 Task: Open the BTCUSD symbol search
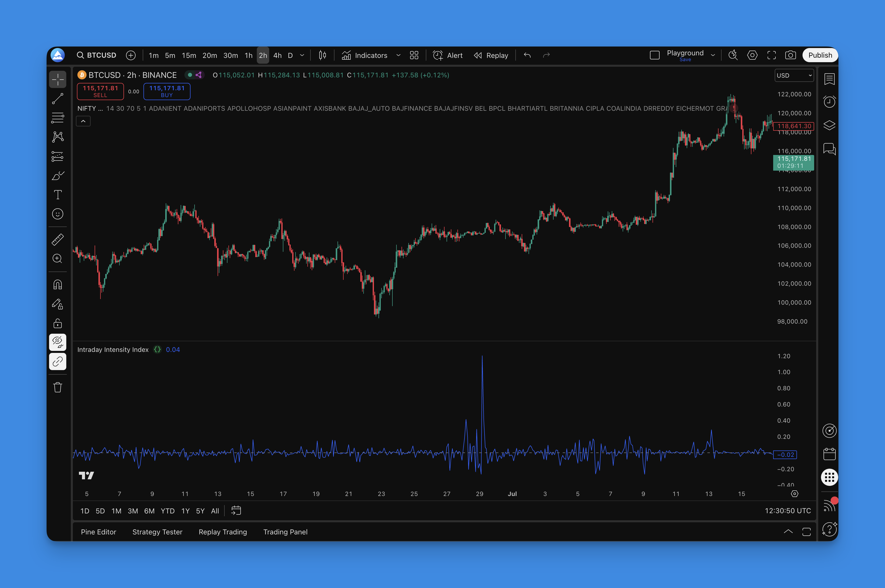tap(96, 56)
